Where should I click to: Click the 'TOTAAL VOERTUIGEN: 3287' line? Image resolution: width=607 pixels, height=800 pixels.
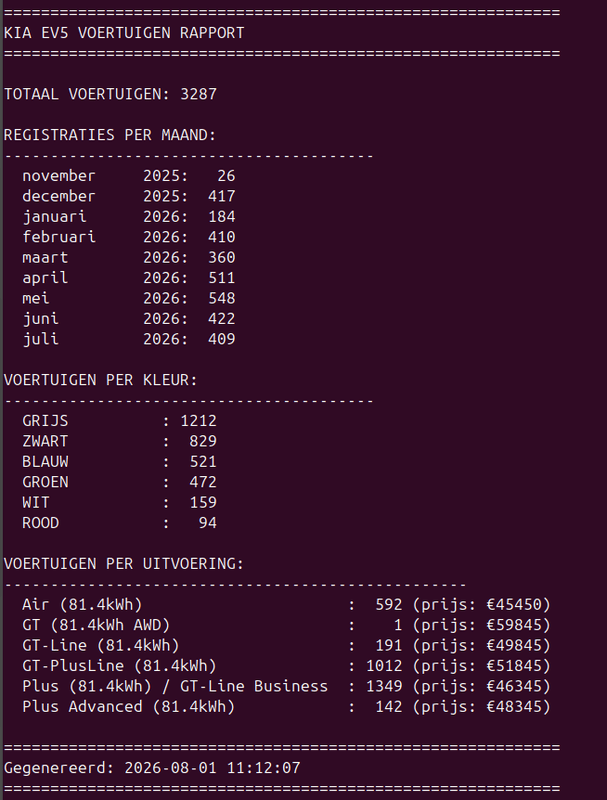110,94
